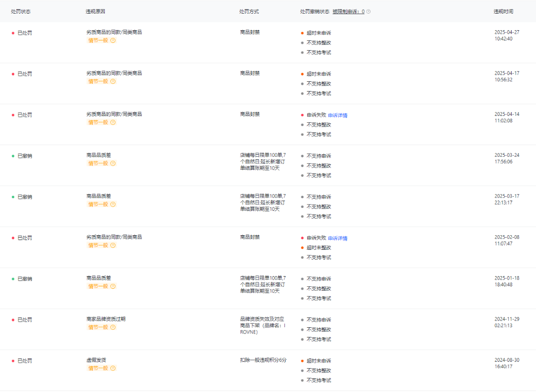
Task: Click help icon for 虚假发货 violation
Action: pos(113,368)
